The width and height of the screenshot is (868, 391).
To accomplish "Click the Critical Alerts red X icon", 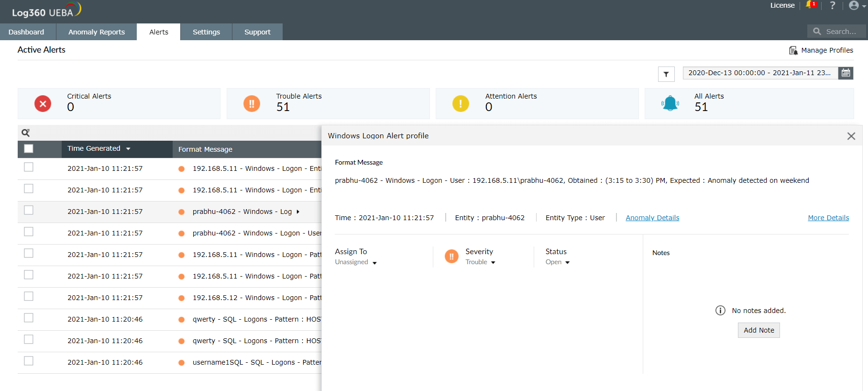I will coord(43,103).
